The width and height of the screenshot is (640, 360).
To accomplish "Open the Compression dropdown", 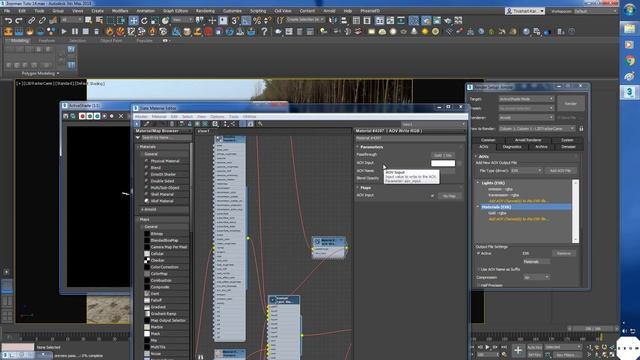I will click(x=536, y=277).
